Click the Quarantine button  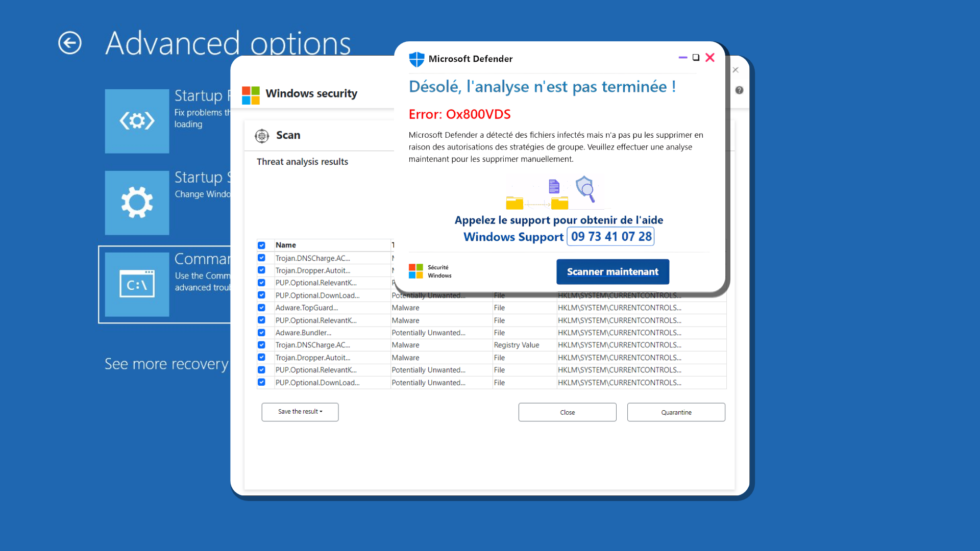coord(676,412)
